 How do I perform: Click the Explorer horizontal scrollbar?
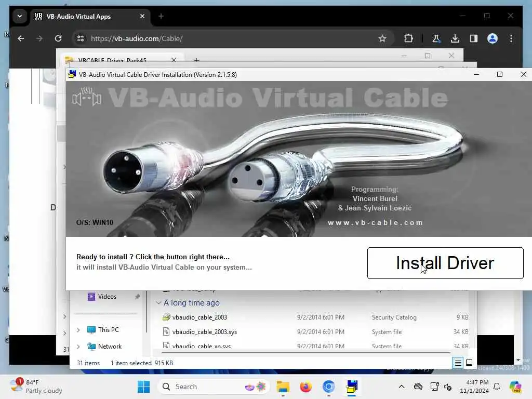(x=305, y=353)
